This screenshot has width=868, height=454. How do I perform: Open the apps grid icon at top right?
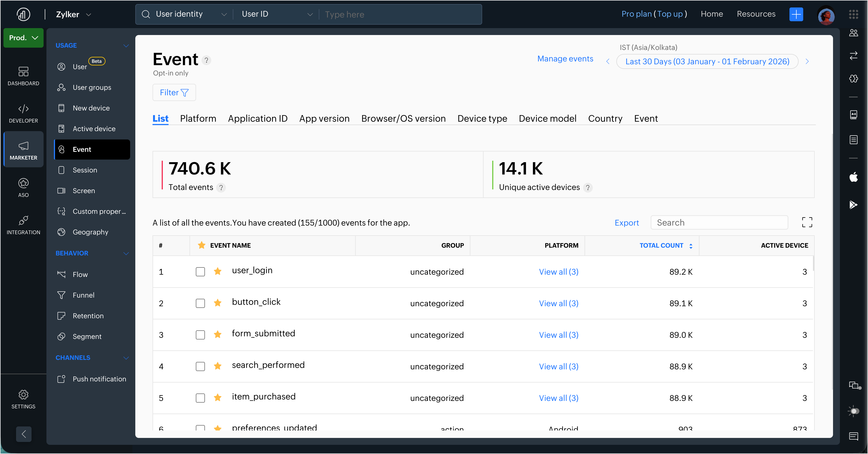[x=853, y=14]
